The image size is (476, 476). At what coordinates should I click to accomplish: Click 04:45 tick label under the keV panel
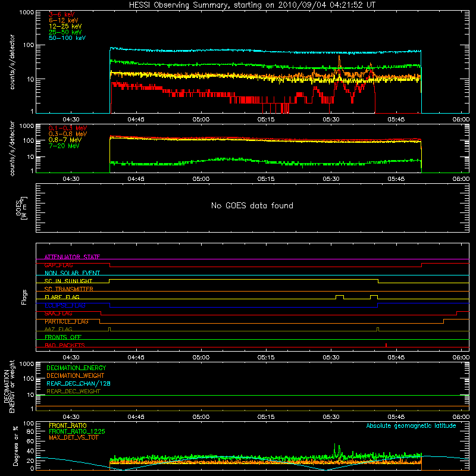coord(136,120)
